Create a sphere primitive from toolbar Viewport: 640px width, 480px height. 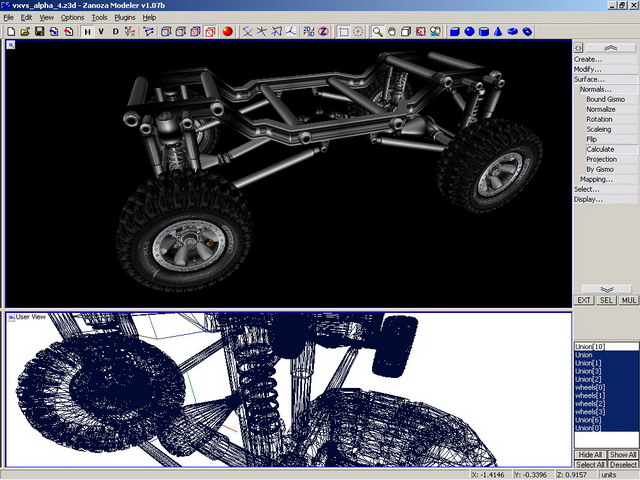[469, 32]
